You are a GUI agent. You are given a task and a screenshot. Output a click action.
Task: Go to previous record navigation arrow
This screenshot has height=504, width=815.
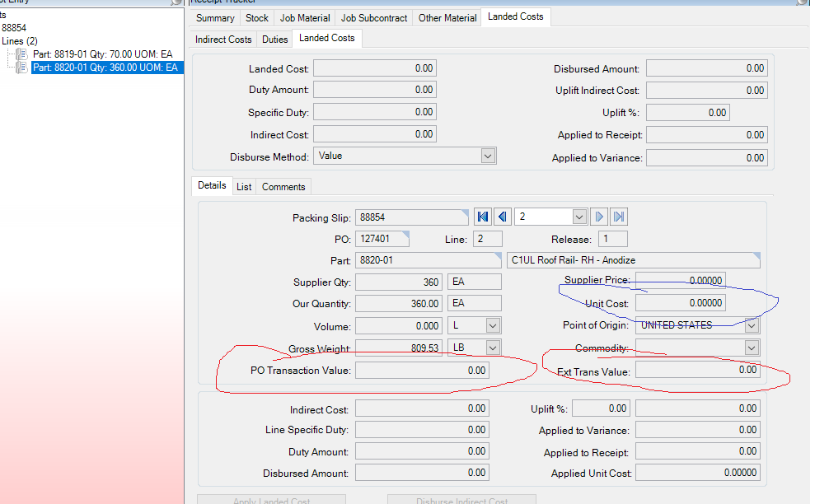point(502,217)
